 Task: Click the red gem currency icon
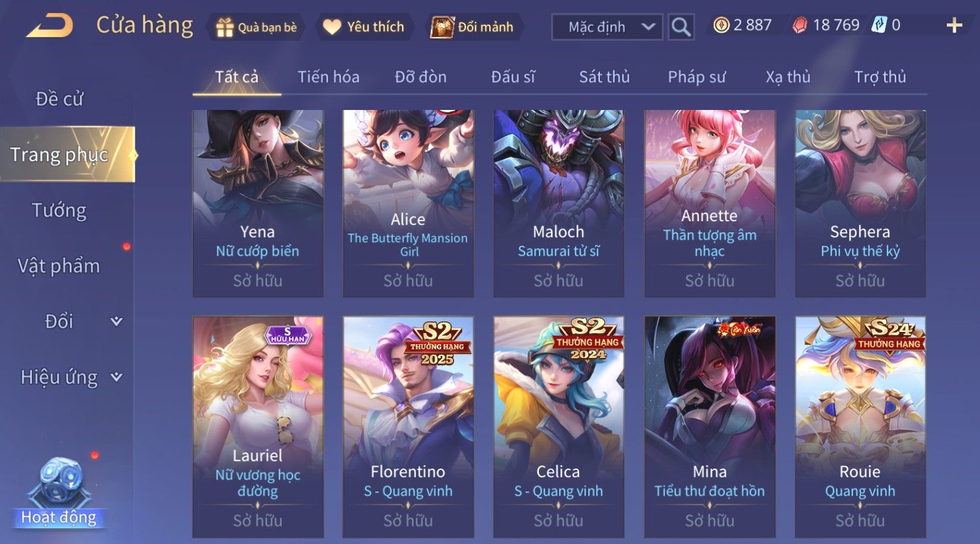coord(800,25)
